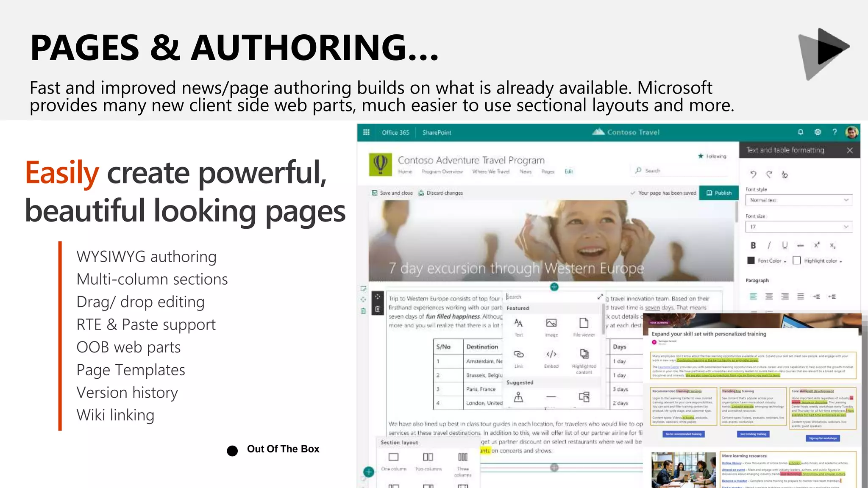Click the SharePoint header link
Image resolution: width=868 pixels, height=488 pixels.
pyautogui.click(x=437, y=133)
